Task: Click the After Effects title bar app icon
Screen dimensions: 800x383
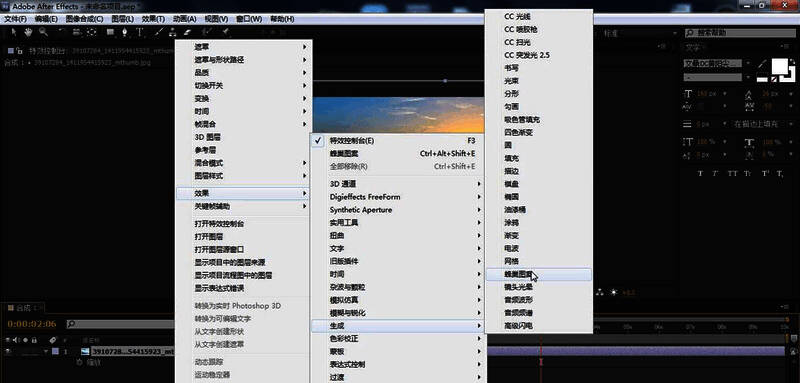Action: [x=6, y=6]
